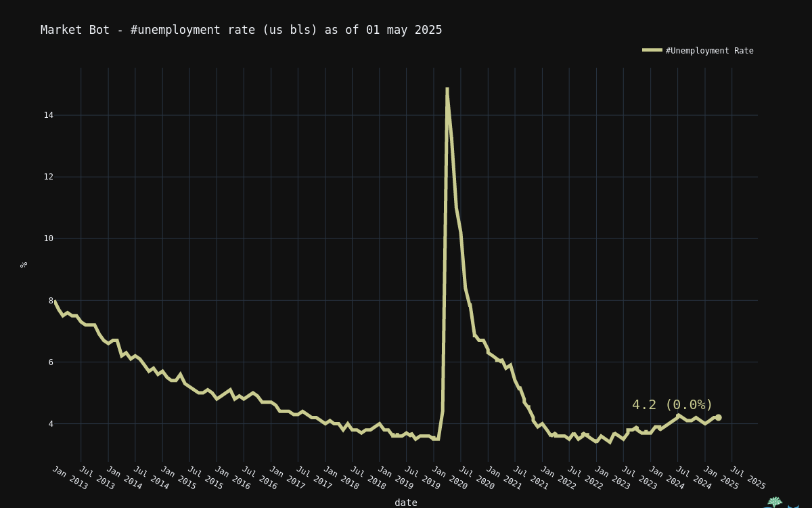Image resolution: width=812 pixels, height=508 pixels.
Task: Click the Jan 2014 x-axis tick label
Action: click(x=124, y=478)
